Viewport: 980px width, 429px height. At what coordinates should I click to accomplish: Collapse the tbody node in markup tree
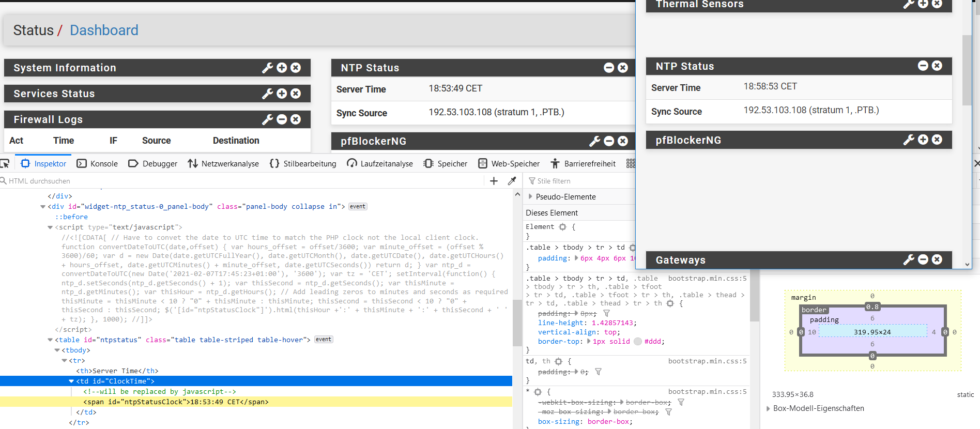point(57,350)
